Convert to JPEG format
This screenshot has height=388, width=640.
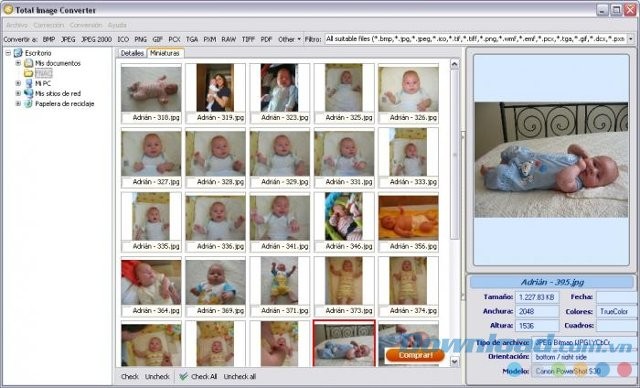pos(68,40)
